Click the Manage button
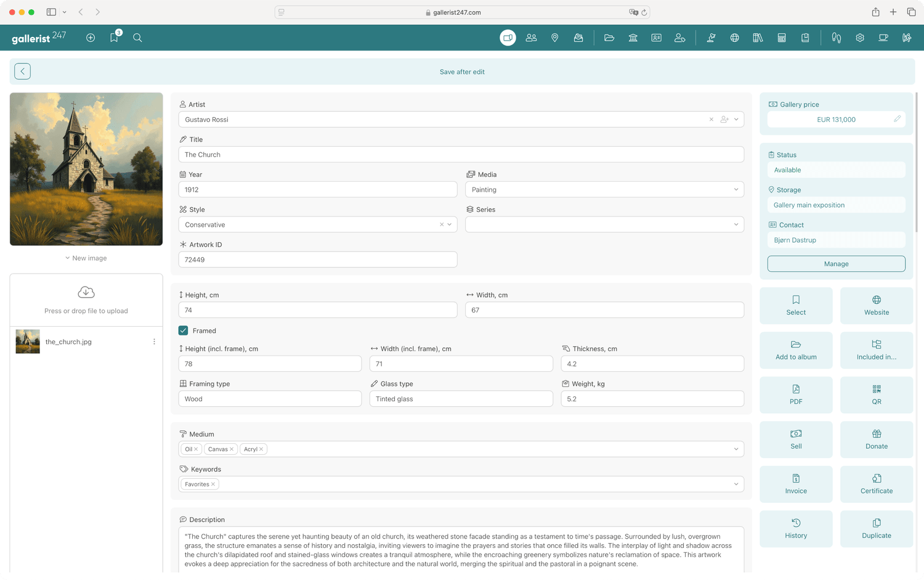Screen dimensions: 924x580 (836, 264)
